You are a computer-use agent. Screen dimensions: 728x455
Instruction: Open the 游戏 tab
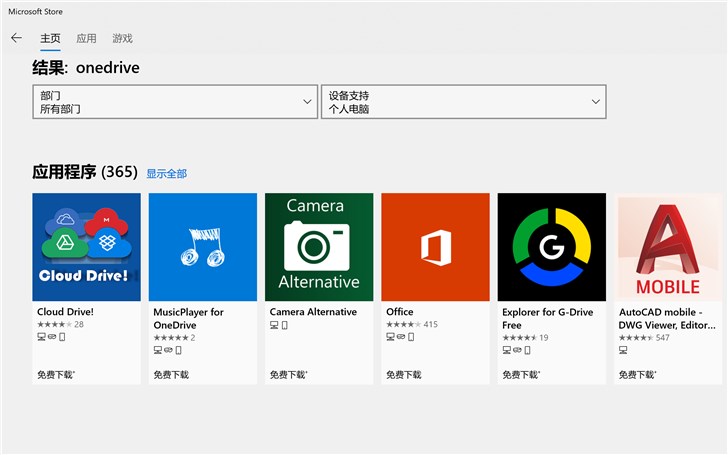coord(123,38)
